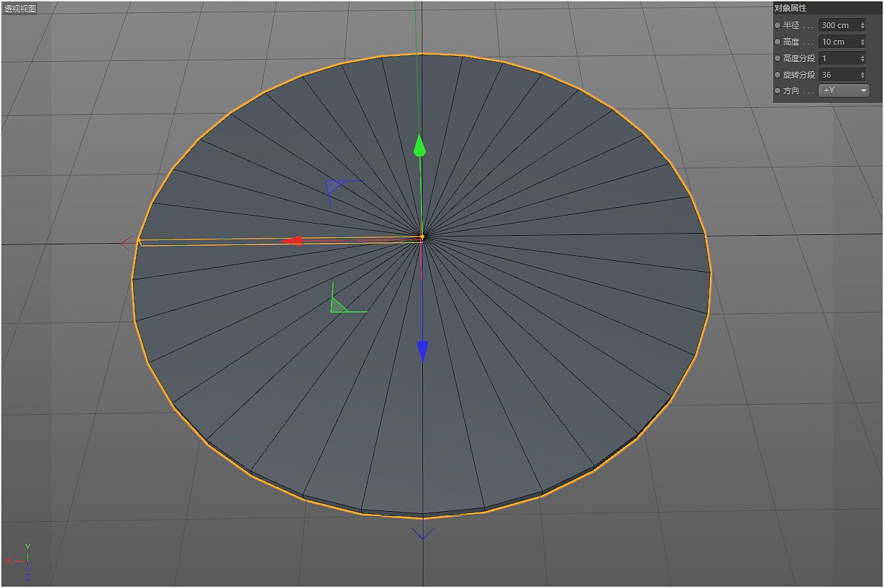Viewport: 884px width, 588px height.
Task: Click the stepper arrows on the 半径 field
Action: [x=862, y=25]
